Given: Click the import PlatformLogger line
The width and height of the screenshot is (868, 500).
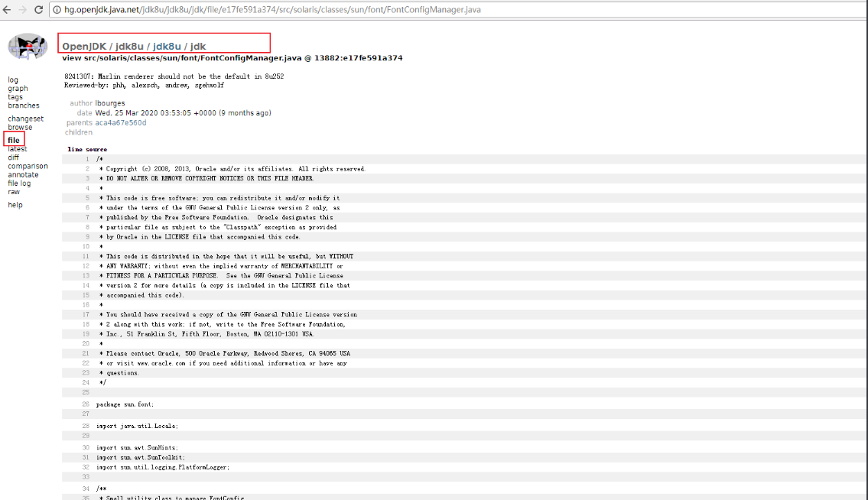Looking at the screenshot, I should pyautogui.click(x=163, y=467).
